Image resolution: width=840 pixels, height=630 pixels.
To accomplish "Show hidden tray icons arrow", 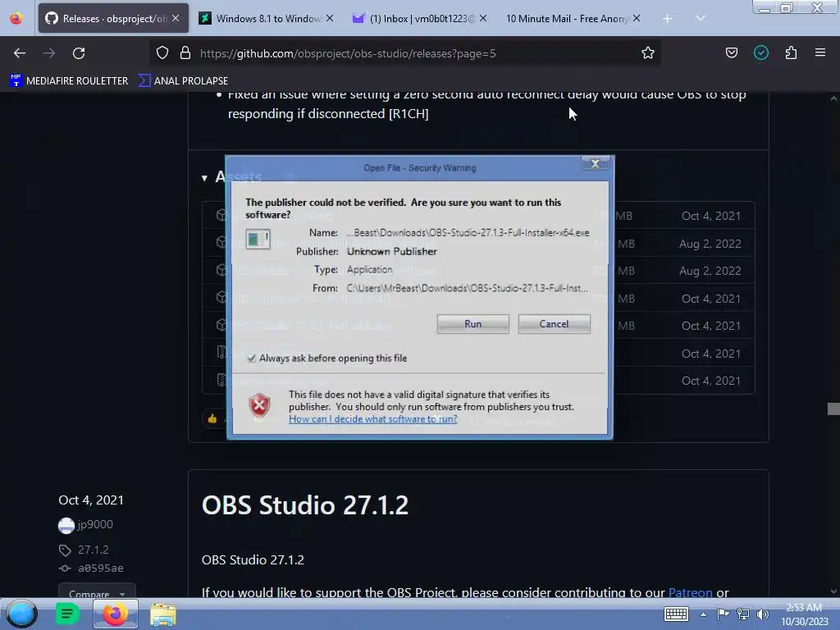I will coord(703,614).
